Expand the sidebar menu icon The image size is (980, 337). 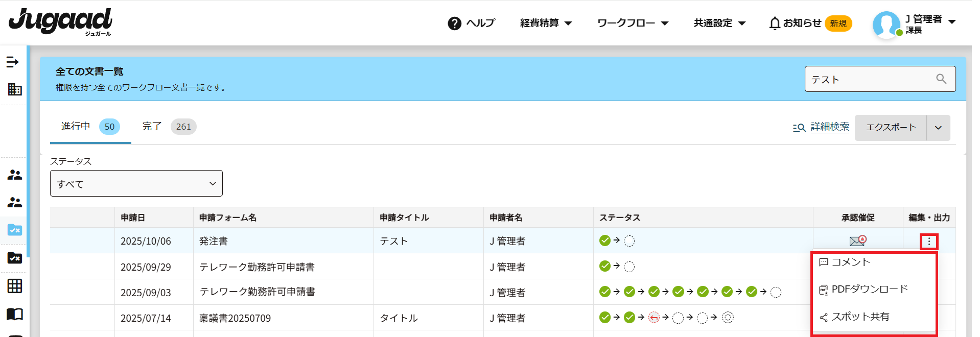13,62
